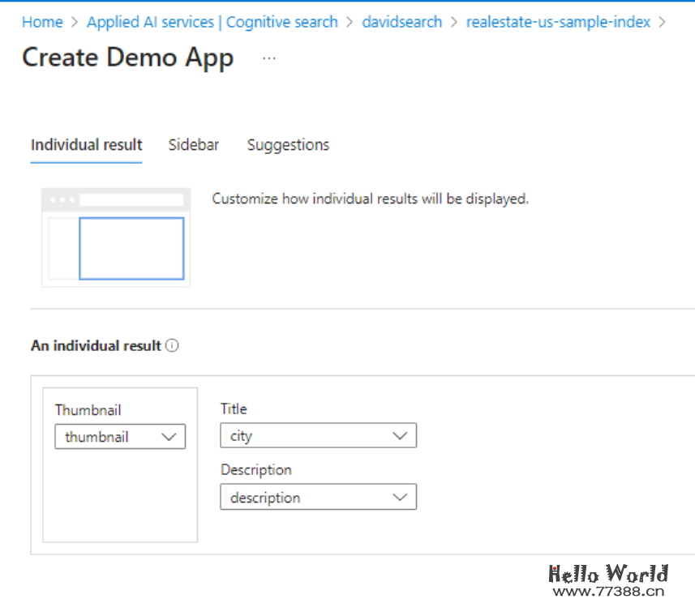Select the Individual result tab

(x=86, y=145)
